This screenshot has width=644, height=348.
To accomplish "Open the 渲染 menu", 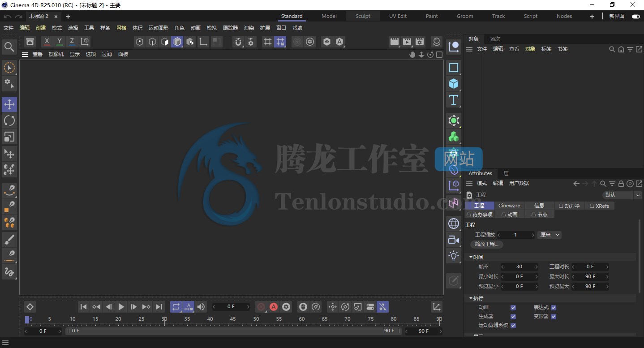I will (249, 28).
